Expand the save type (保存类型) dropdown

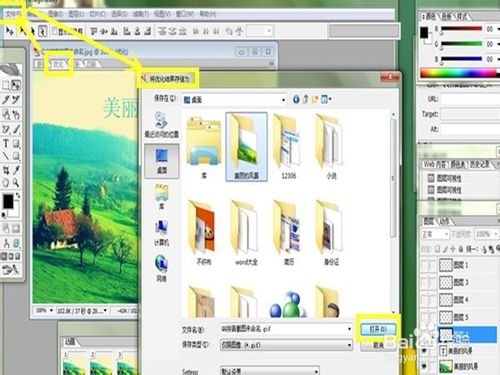pyautogui.click(x=349, y=345)
